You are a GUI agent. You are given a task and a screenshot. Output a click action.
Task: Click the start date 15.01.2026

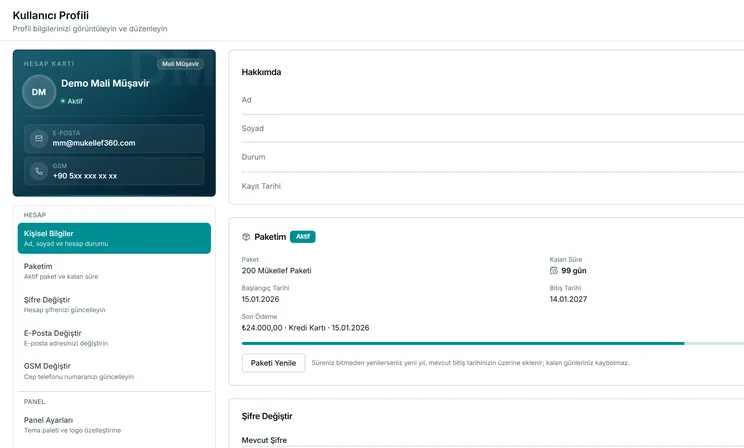tap(260, 299)
